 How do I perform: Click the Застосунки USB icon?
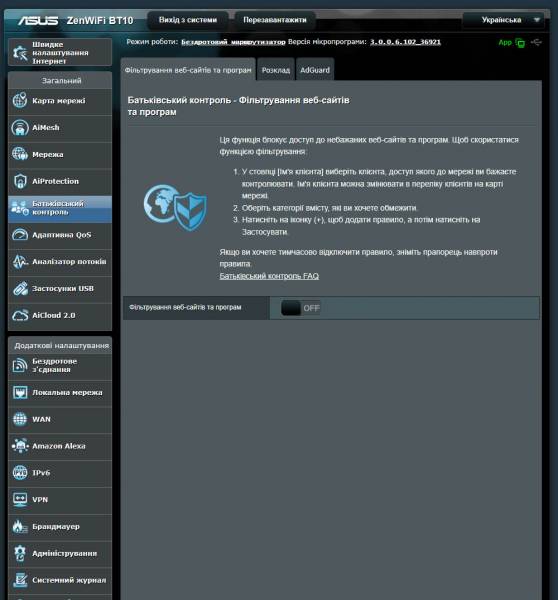20,289
